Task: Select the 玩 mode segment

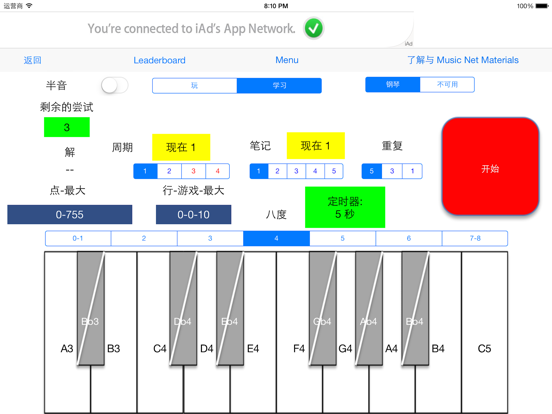Action: point(194,86)
